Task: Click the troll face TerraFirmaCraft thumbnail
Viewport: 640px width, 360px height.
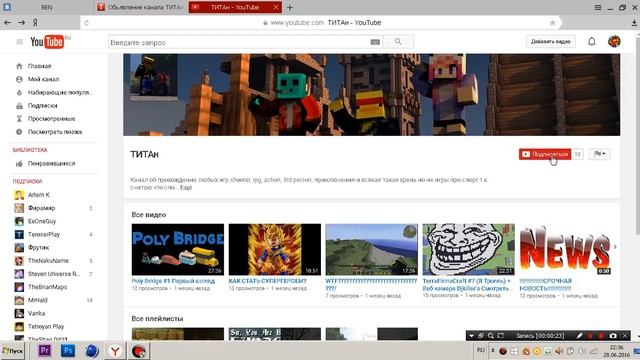Action: click(x=469, y=249)
